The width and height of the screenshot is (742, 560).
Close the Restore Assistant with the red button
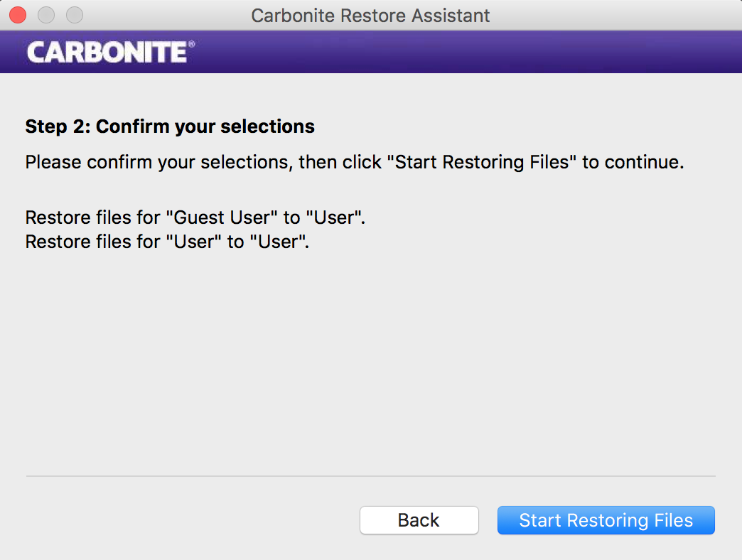point(17,15)
